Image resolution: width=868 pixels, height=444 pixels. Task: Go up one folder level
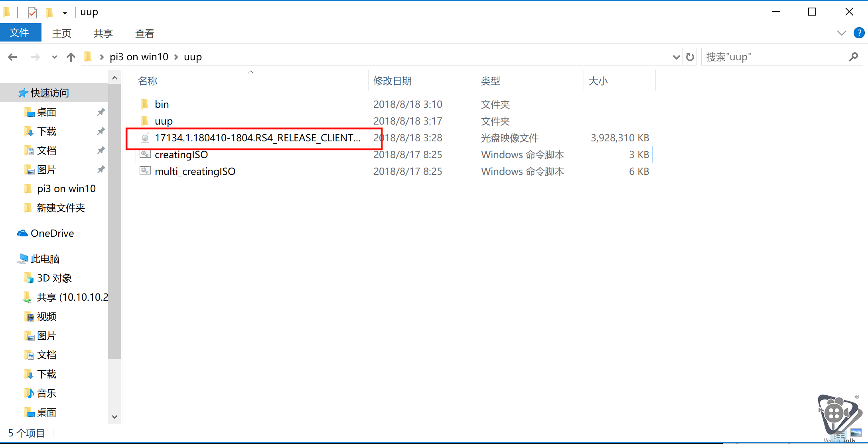point(71,57)
